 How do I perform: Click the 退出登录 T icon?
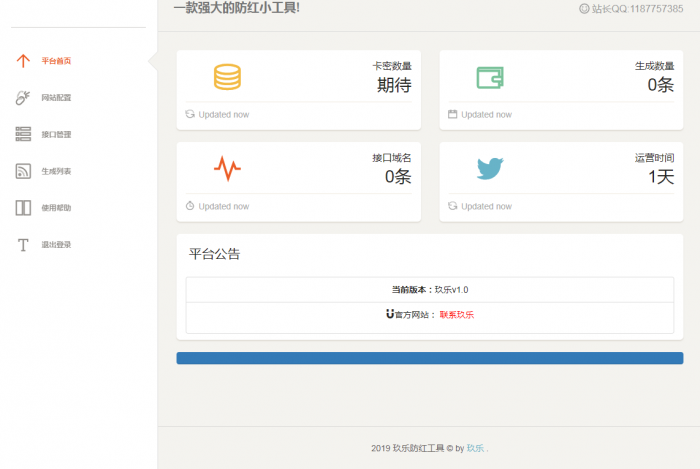(23, 245)
